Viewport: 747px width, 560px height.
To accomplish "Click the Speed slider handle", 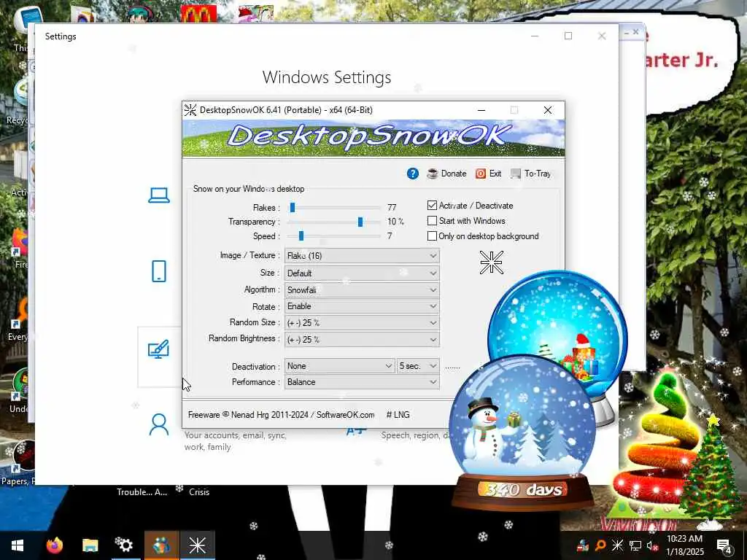I will pyautogui.click(x=301, y=236).
